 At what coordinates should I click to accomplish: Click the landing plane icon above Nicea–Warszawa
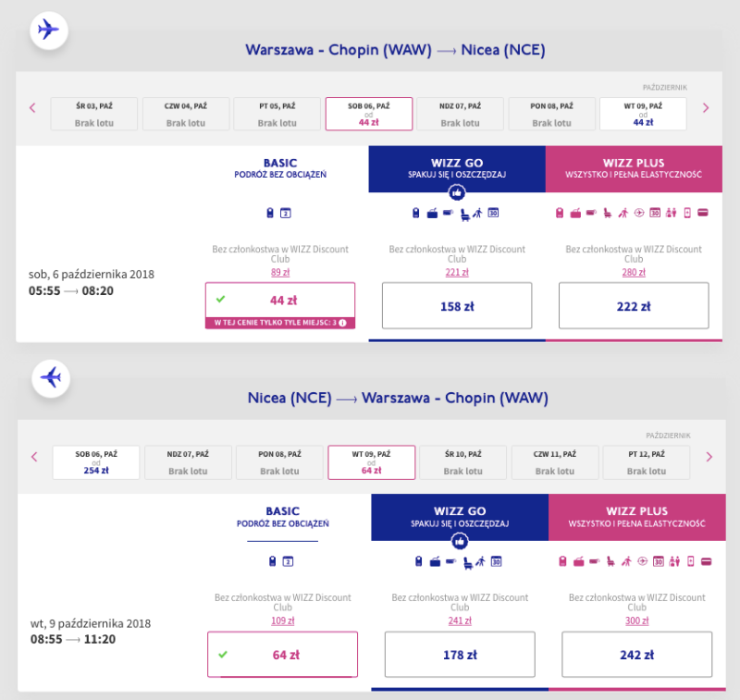coord(51,378)
